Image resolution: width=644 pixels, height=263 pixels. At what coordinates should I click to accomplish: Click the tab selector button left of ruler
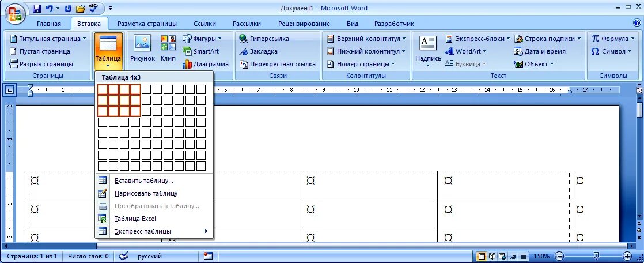coord(9,89)
